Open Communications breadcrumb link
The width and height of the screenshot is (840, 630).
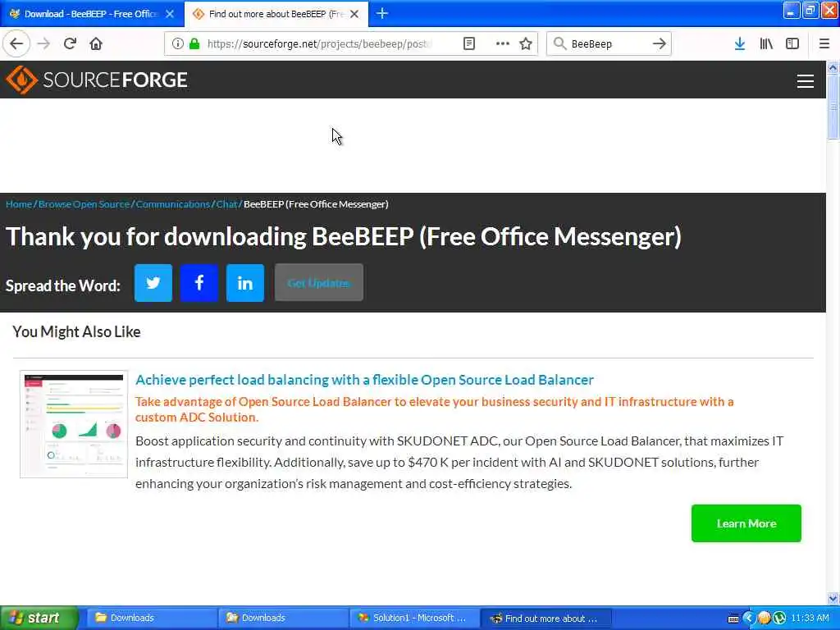[172, 204]
